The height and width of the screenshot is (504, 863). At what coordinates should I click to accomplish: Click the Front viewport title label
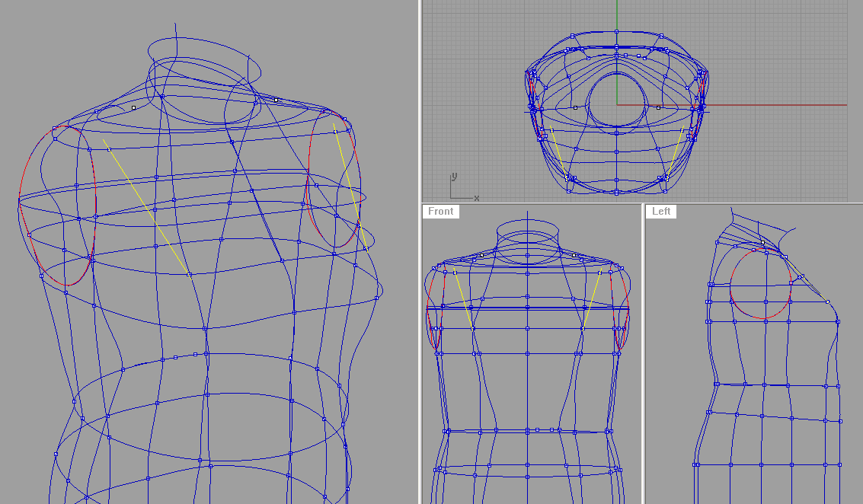tap(440, 212)
